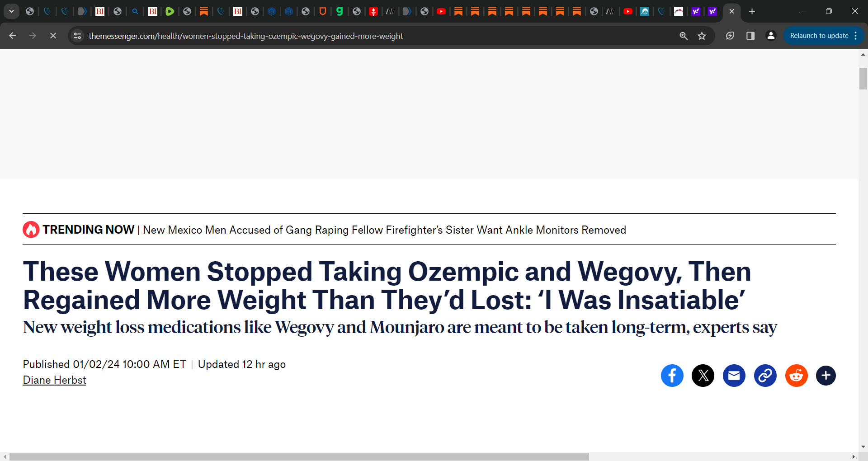Click the horizontal scrollbar thumb

299,457
